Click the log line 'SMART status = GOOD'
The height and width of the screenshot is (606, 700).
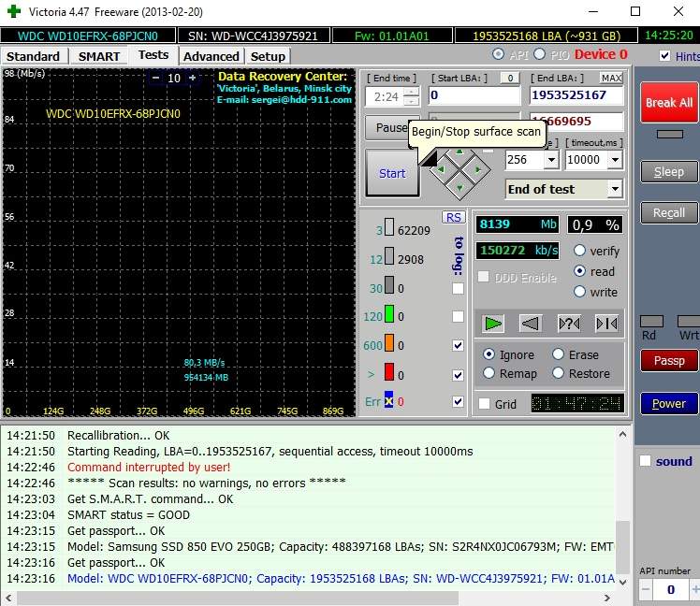(128, 515)
